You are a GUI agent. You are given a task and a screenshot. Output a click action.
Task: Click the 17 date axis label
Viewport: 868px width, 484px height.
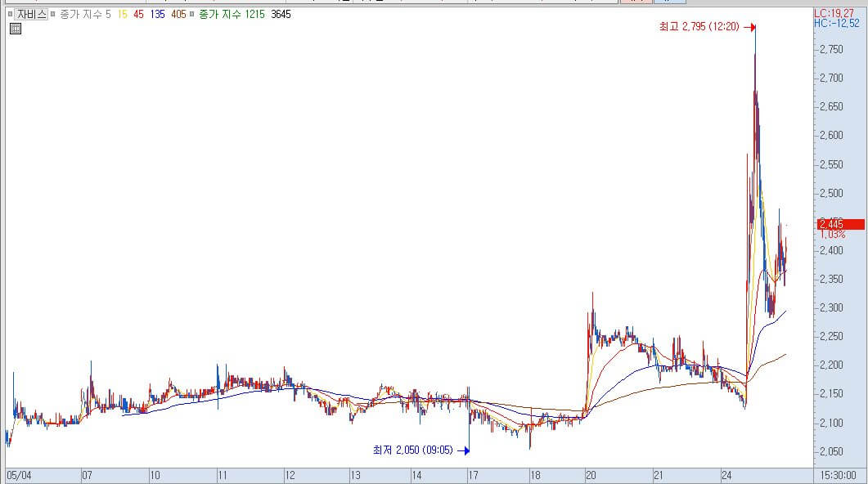(474, 475)
